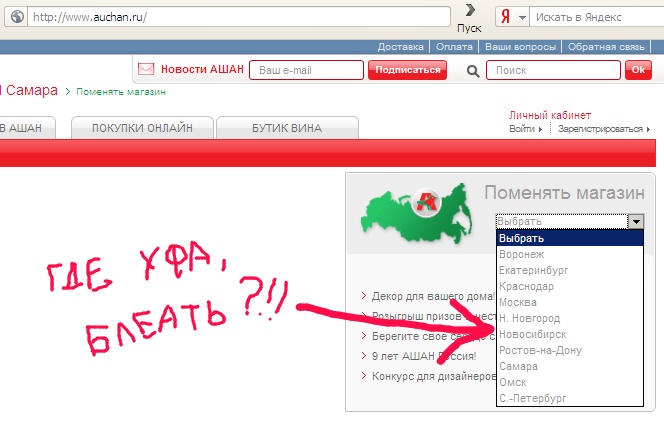This screenshot has width=664, height=426.
Task: Open 9 лет АШАН Россия news link
Action: 424,356
